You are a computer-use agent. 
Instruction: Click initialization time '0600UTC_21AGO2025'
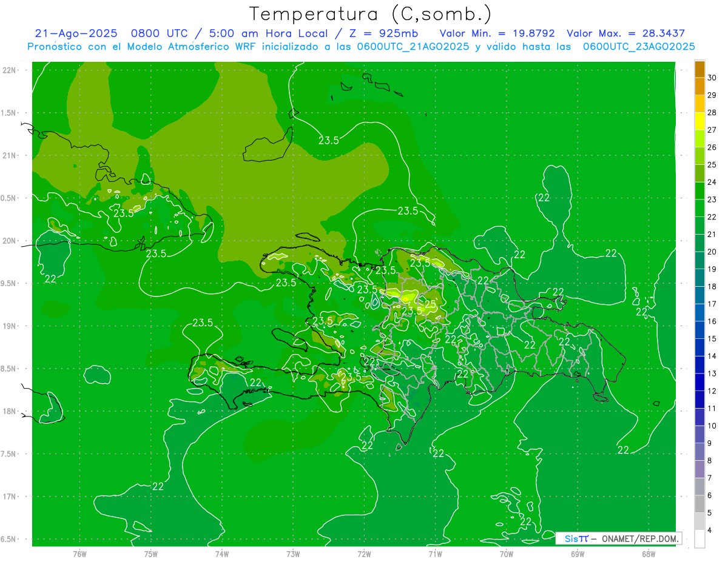point(412,47)
